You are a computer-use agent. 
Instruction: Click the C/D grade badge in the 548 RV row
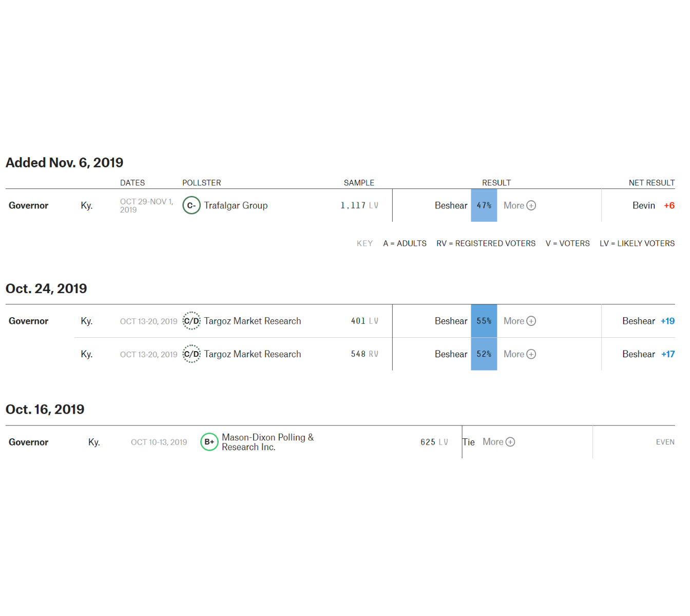point(191,354)
